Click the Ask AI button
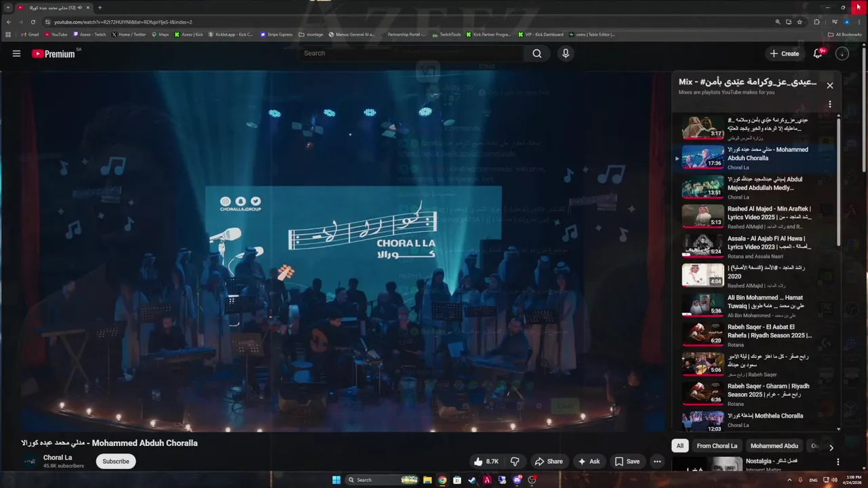Screen dimensions: 868x488 [588, 462]
